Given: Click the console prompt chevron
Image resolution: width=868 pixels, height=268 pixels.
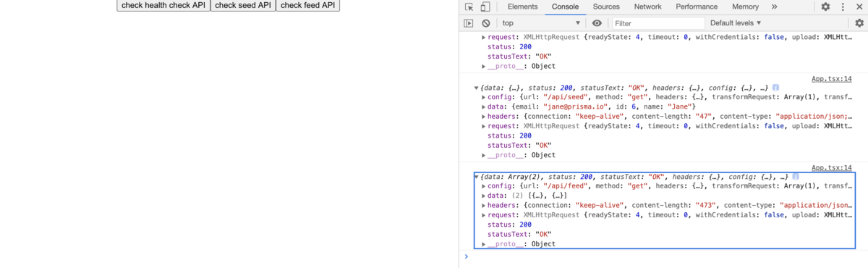Looking at the screenshot, I should tap(466, 256).
